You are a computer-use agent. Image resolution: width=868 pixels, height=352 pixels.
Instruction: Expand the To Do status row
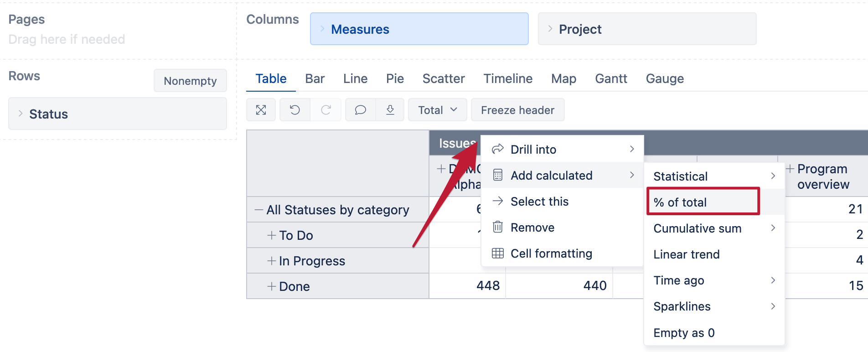[x=272, y=235]
